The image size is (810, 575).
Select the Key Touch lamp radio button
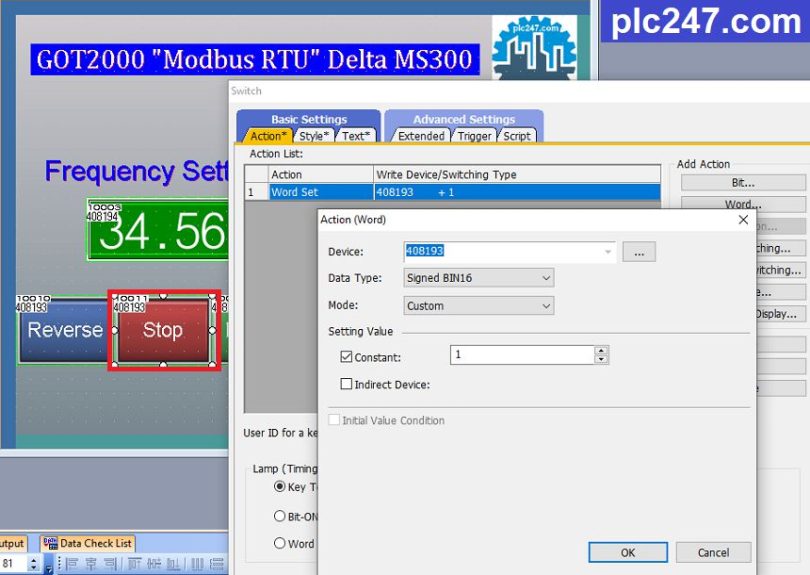279,487
